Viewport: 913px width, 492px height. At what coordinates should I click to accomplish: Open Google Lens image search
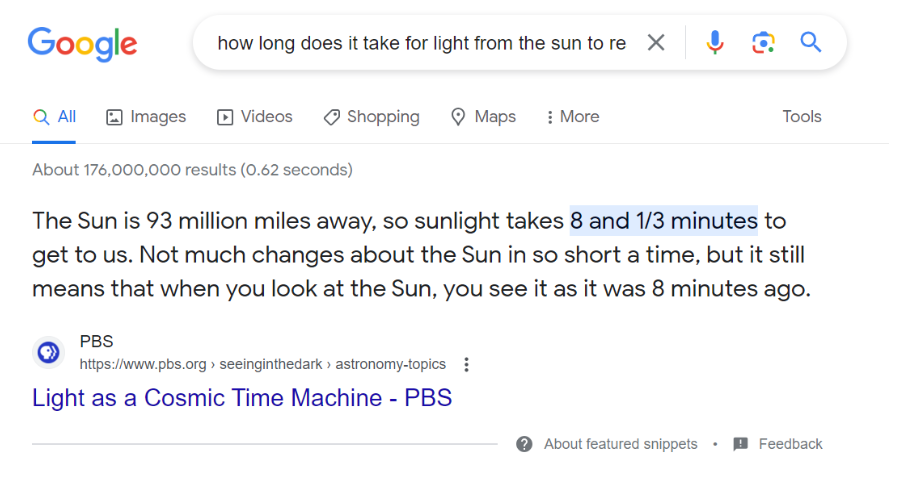[x=763, y=43]
